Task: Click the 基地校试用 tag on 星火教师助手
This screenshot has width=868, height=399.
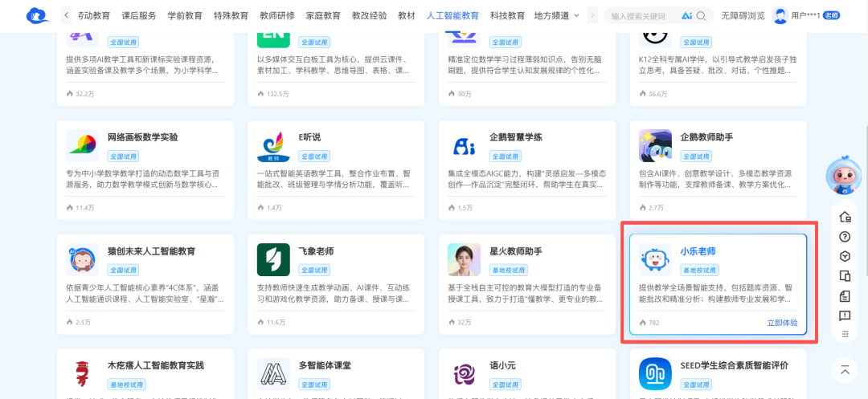Action: coord(508,271)
